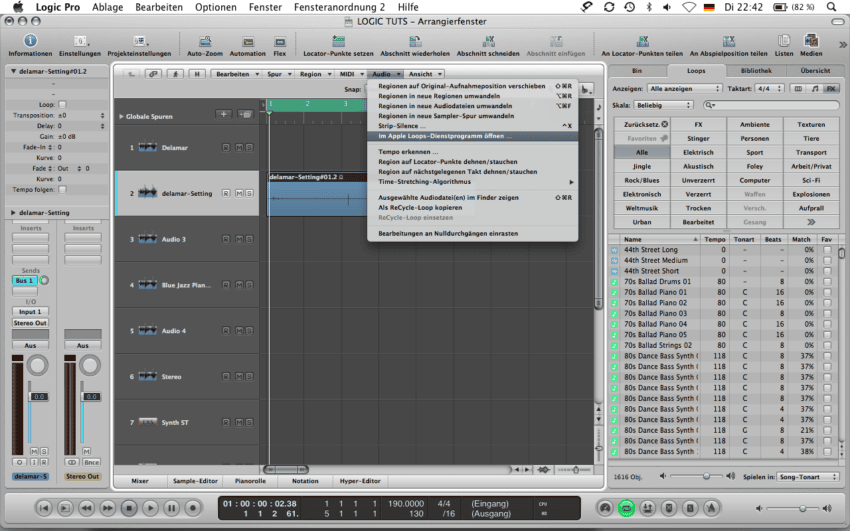This screenshot has width=850, height=531.
Task: Mark 70s Ballad Drums 01 as favorite
Action: pyautogui.click(x=827, y=282)
